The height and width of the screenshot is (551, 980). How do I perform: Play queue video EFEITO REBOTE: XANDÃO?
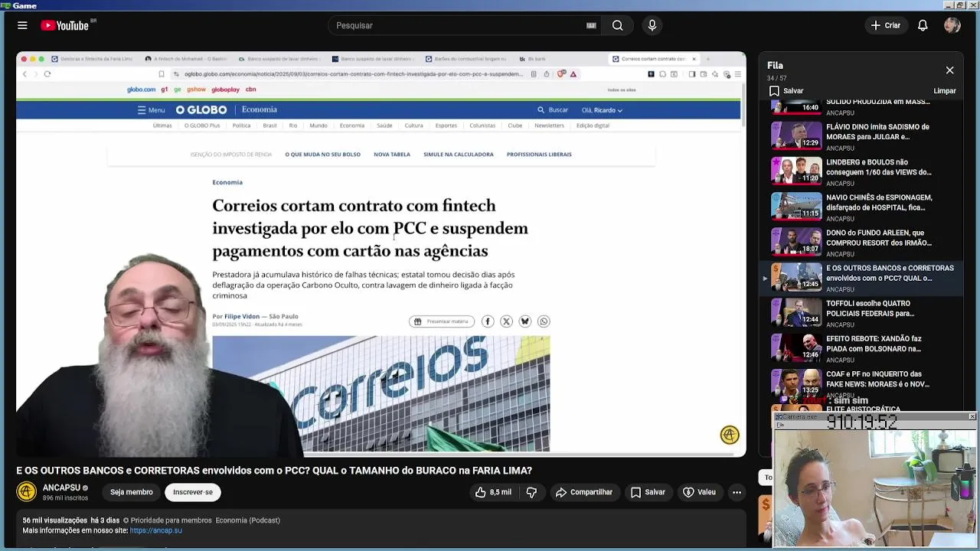click(x=862, y=347)
